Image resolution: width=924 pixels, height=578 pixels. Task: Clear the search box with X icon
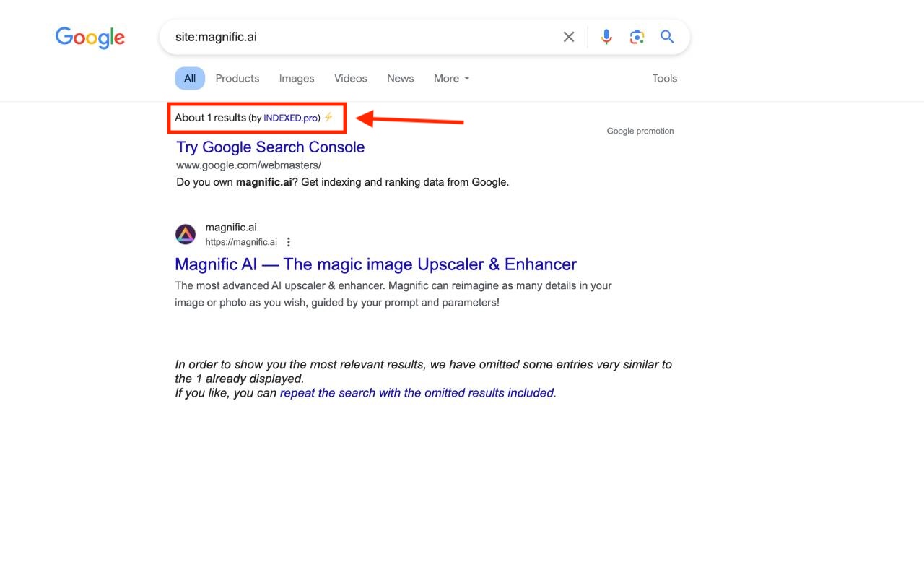569,37
